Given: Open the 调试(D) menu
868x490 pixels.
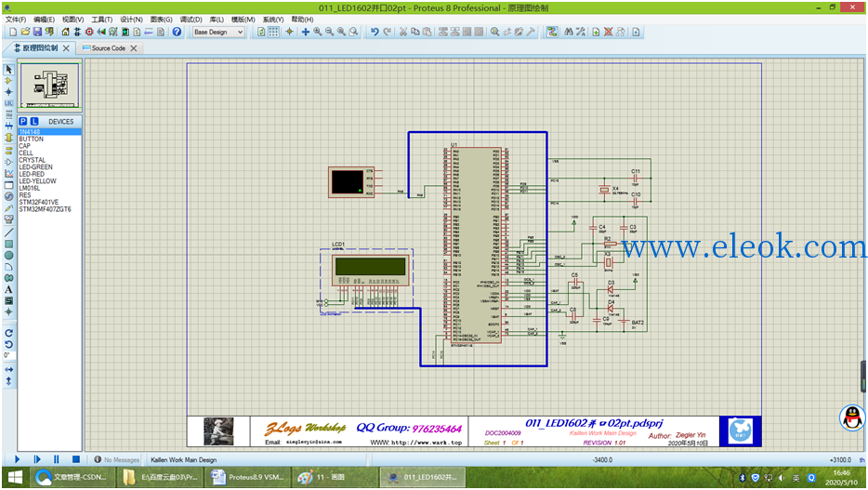Looking at the screenshot, I should point(191,20).
